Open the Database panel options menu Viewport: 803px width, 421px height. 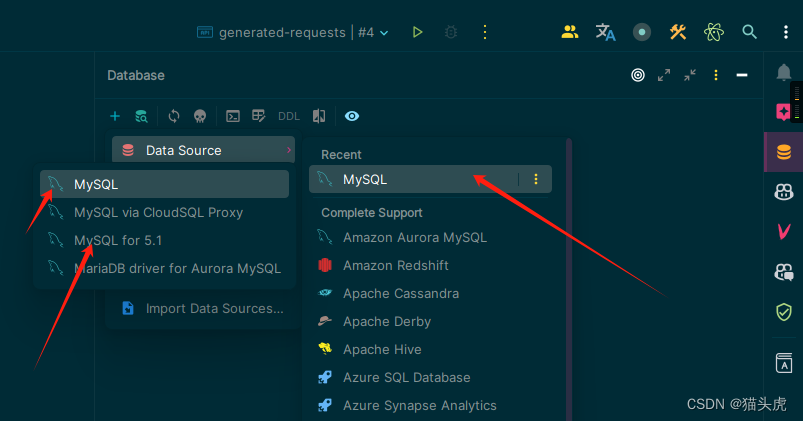(716, 75)
